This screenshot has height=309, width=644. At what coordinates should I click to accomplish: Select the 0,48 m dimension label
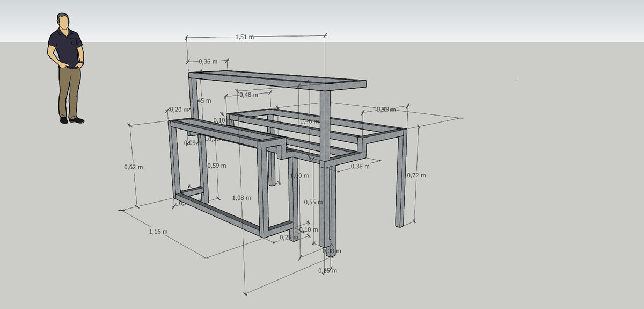tap(248, 95)
